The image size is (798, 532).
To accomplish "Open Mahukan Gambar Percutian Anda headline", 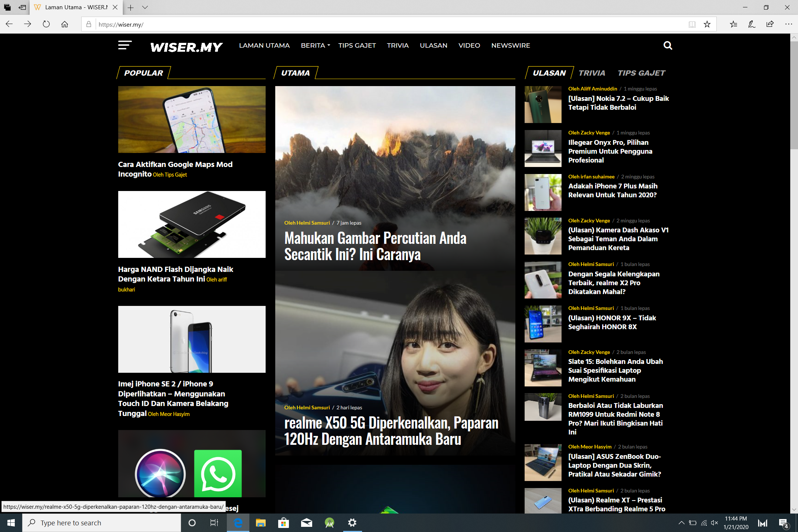I will click(375, 246).
